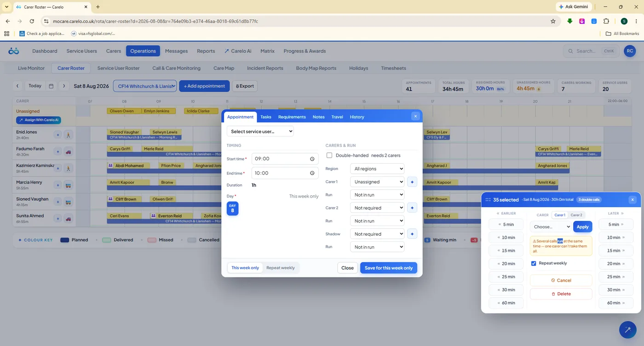Open the Carer 2 Not required dropdown
The image size is (644, 346).
[x=377, y=208]
